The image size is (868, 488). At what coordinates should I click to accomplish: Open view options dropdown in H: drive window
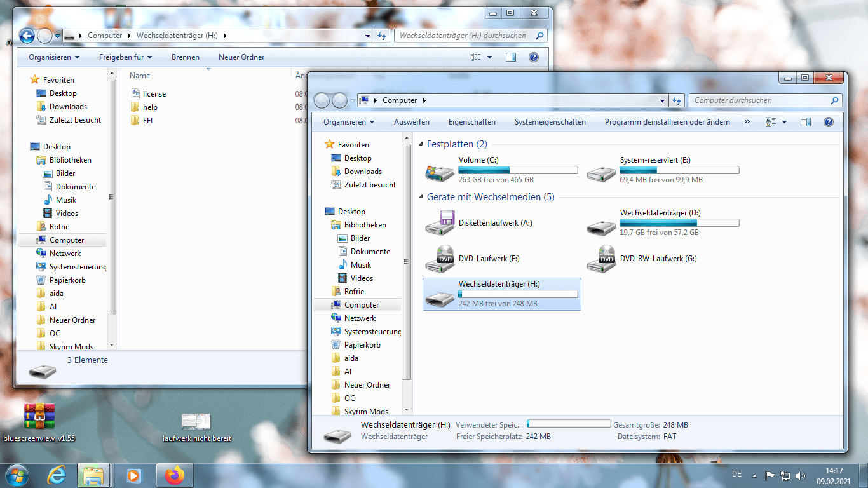pyautogui.click(x=489, y=57)
